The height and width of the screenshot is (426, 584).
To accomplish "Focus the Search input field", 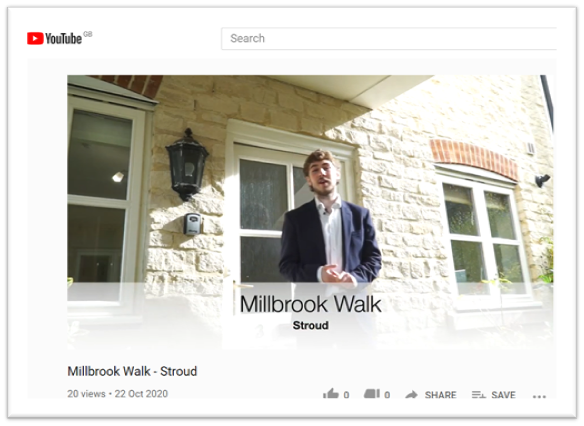I will point(388,38).
